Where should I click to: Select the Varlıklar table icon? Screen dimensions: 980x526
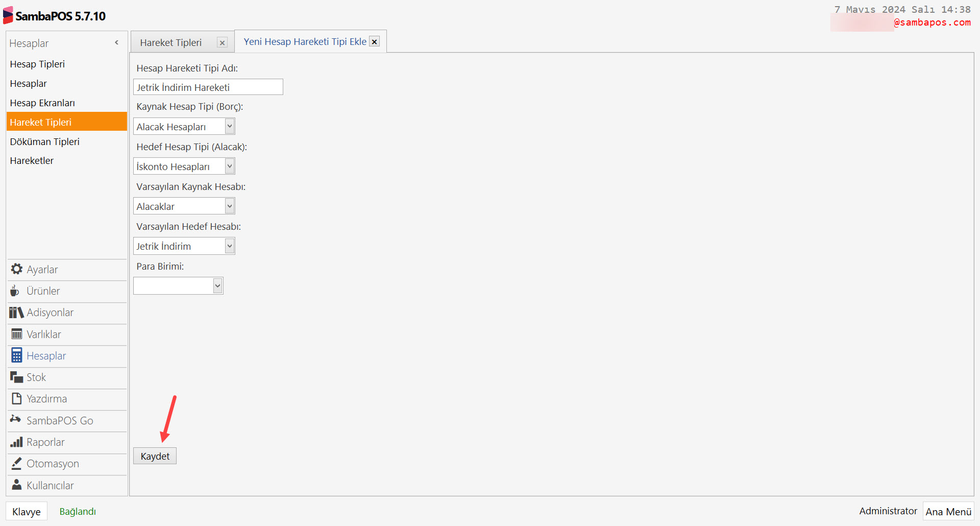16,334
